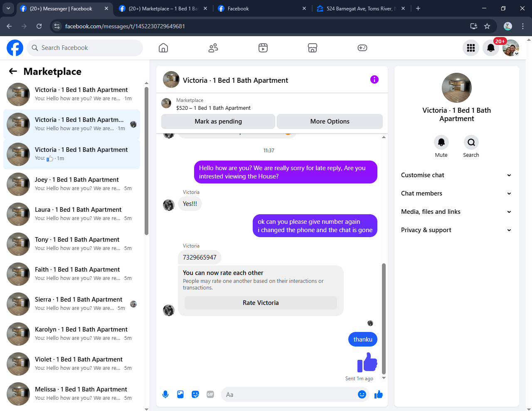Screen dimensions: 532x411
Task: Open Karolyn's apartment conversation
Action: pyautogui.click(x=71, y=334)
